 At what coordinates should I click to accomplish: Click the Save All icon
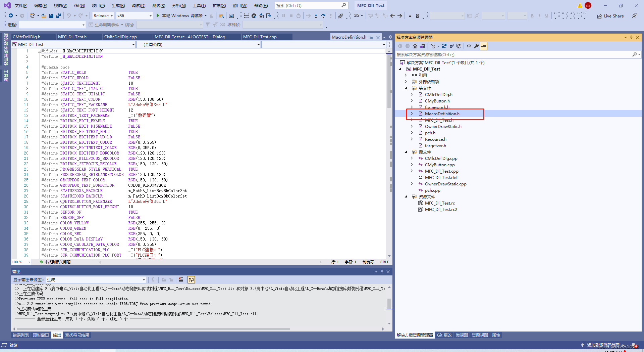(59, 16)
